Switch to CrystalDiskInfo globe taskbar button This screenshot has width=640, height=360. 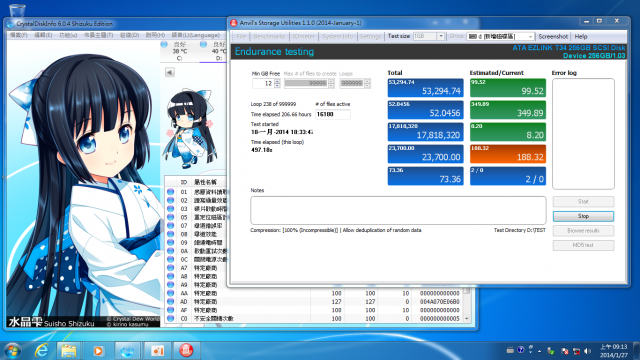click(127, 350)
